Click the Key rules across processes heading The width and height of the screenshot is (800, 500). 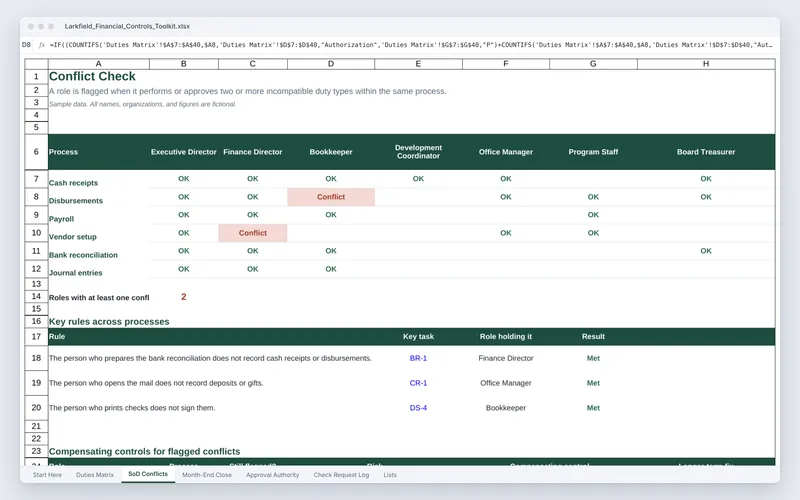[x=109, y=321]
